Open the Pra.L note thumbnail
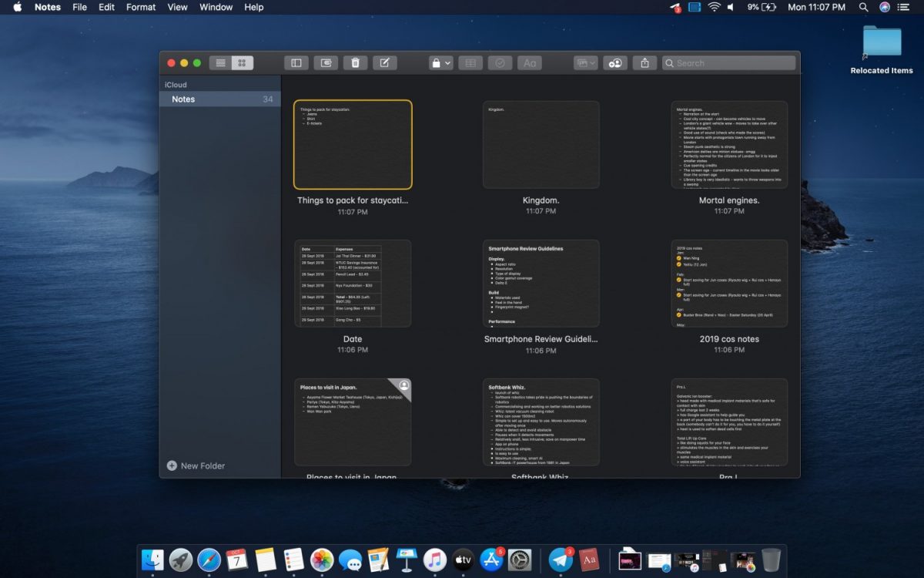Image resolution: width=924 pixels, height=578 pixels. click(729, 422)
